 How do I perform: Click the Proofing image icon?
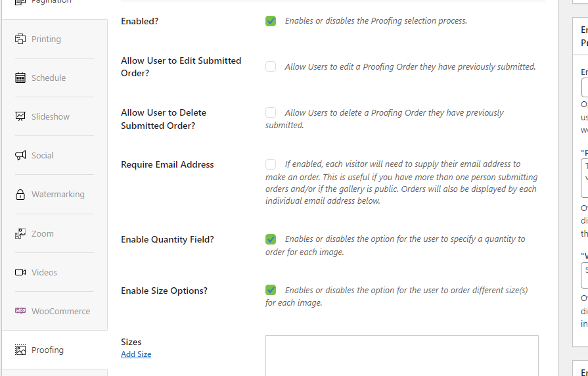tap(20, 350)
